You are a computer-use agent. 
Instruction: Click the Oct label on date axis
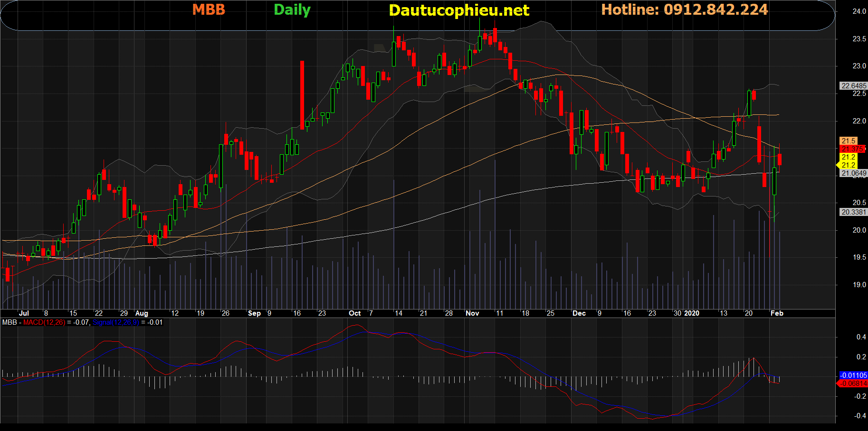(354, 313)
